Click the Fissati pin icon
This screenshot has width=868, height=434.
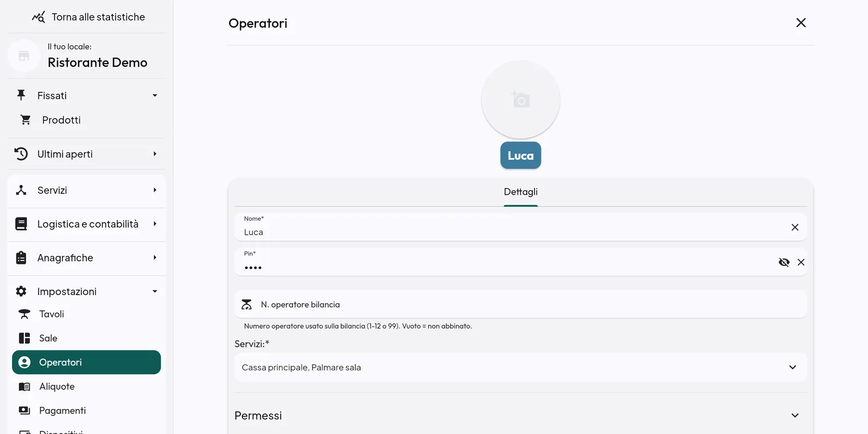[21, 95]
